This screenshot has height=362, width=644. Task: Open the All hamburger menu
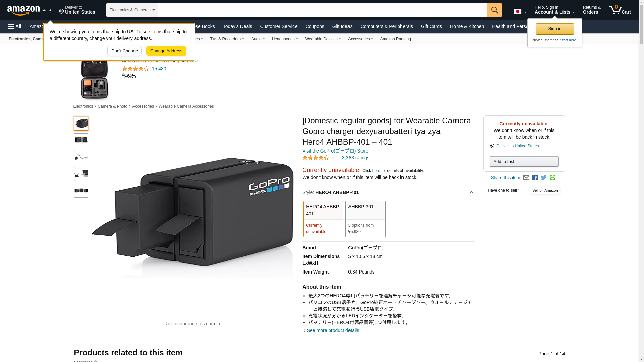(15, 26)
